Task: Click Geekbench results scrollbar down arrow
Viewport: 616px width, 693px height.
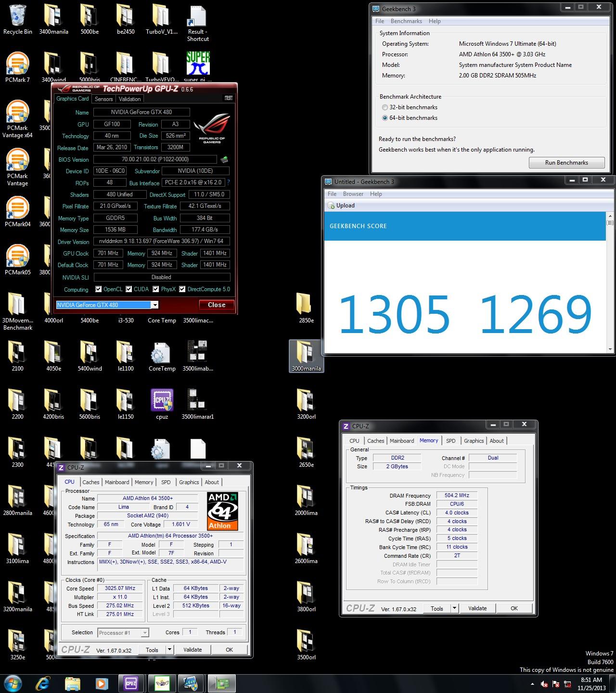Action: (x=610, y=349)
